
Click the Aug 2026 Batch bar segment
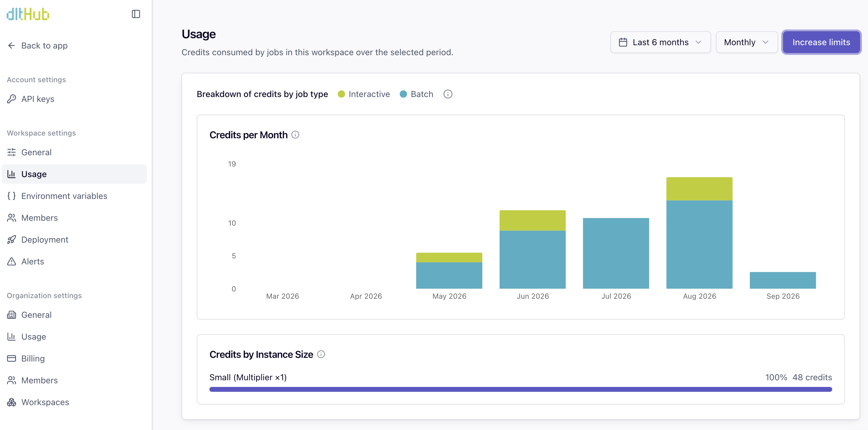click(x=699, y=244)
